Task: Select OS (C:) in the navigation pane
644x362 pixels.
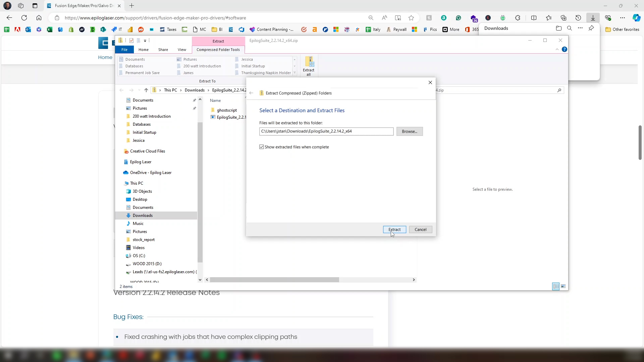Action: pyautogui.click(x=139, y=256)
